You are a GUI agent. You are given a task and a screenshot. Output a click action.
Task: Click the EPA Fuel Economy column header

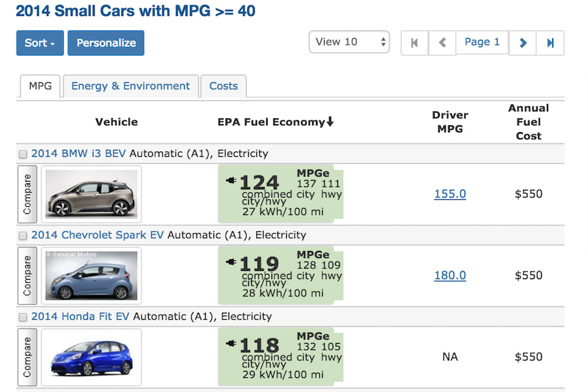275,122
